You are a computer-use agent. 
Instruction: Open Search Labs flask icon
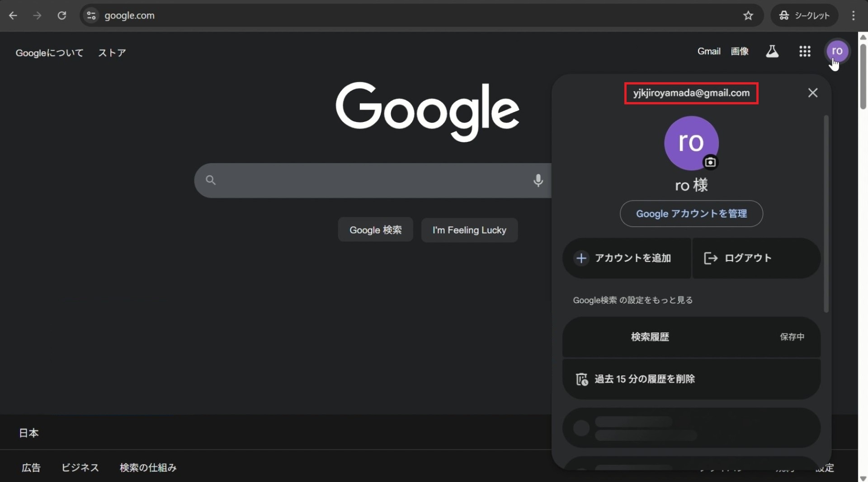point(772,51)
